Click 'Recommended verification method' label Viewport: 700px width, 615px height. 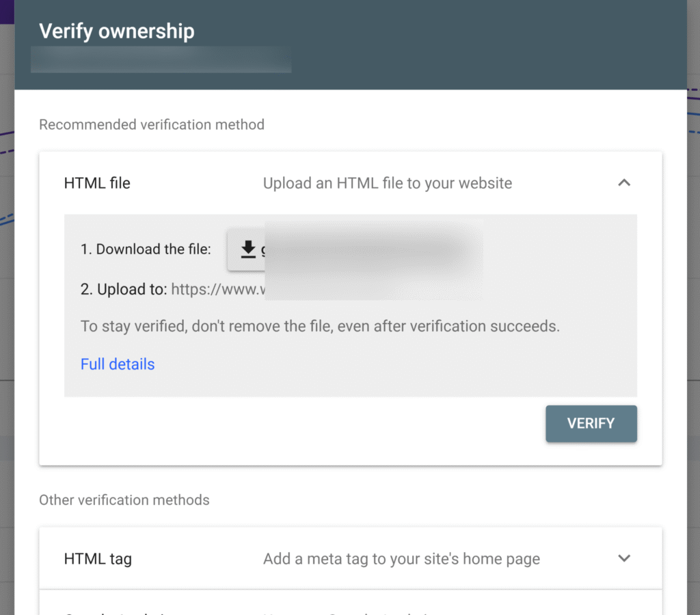point(152,124)
